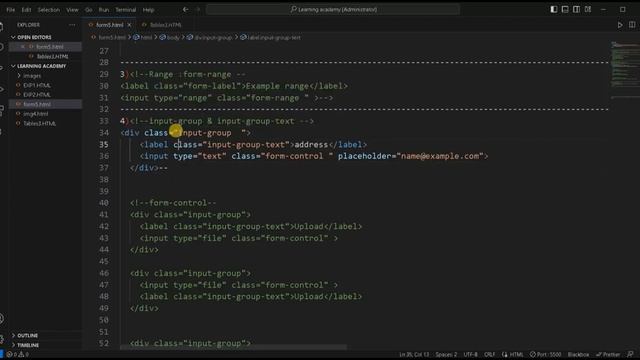Open the Edit menu

pyautogui.click(x=26, y=9)
